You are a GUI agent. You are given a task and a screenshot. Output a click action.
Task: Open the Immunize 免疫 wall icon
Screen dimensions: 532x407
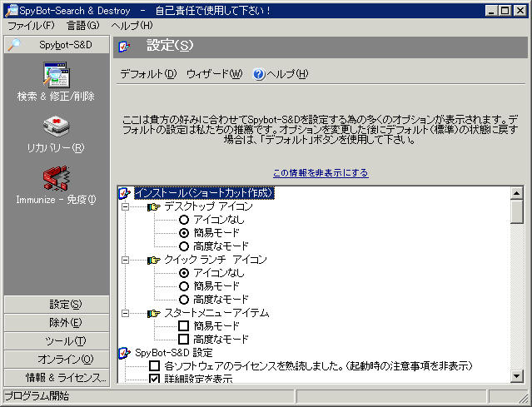(x=57, y=178)
